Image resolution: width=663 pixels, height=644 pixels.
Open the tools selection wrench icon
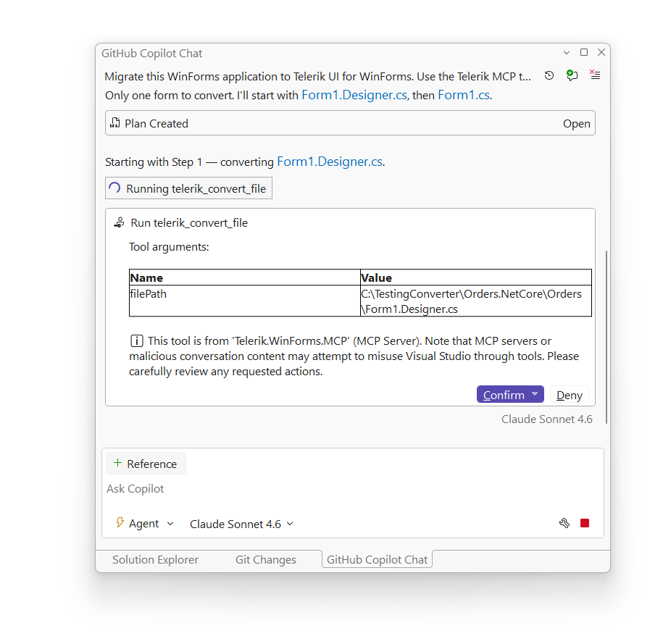(564, 523)
